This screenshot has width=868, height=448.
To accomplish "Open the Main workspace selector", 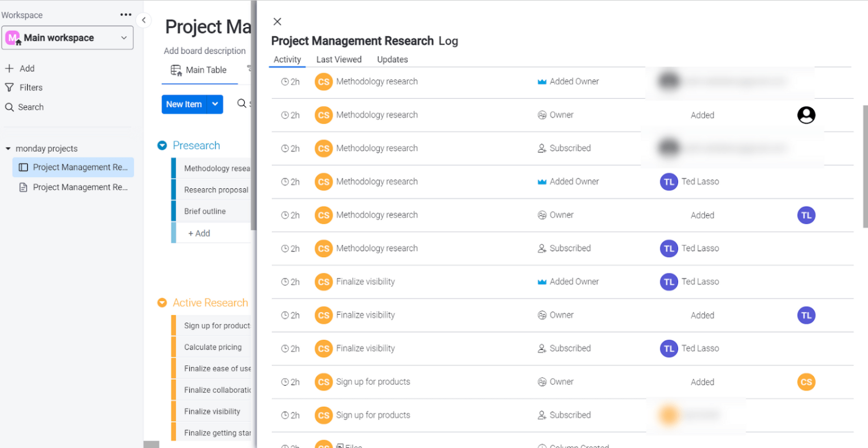I will (67, 38).
